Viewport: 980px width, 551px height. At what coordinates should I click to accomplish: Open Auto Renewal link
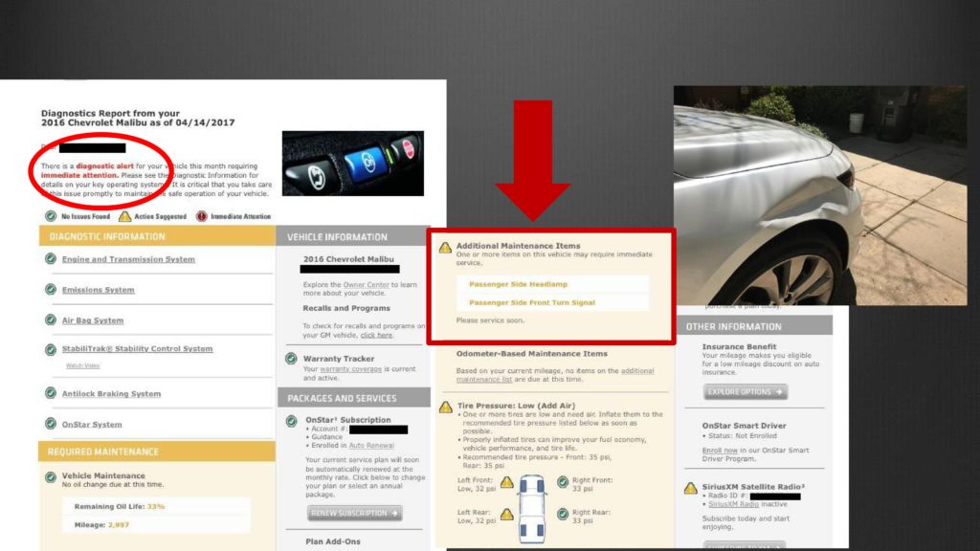[x=371, y=446]
